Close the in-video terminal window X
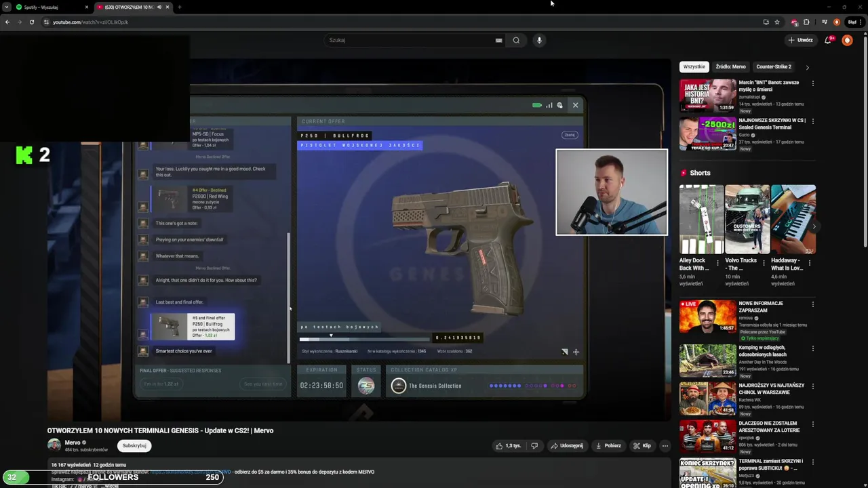Screen dimensions: 868x488 (x=575, y=105)
